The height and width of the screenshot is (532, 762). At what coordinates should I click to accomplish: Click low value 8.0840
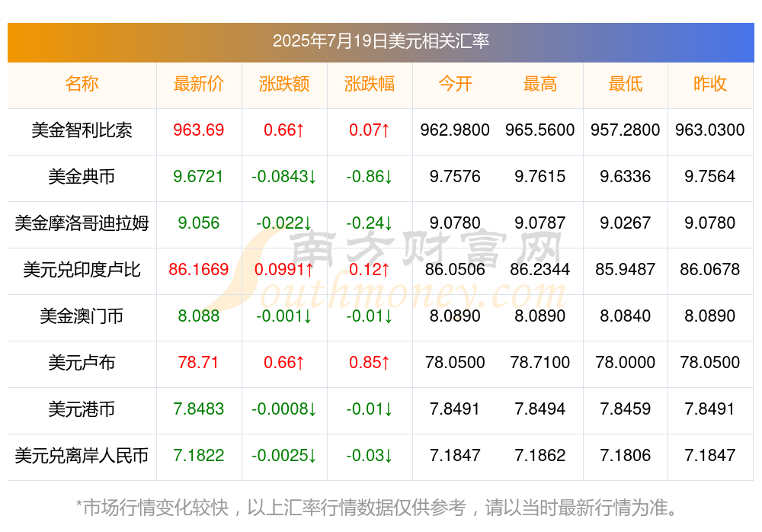click(x=626, y=316)
